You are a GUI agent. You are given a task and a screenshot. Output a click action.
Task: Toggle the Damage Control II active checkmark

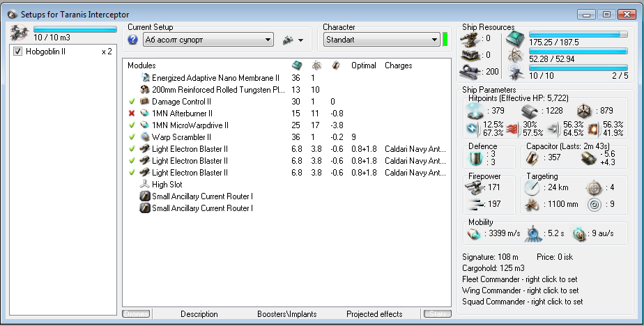click(x=132, y=102)
